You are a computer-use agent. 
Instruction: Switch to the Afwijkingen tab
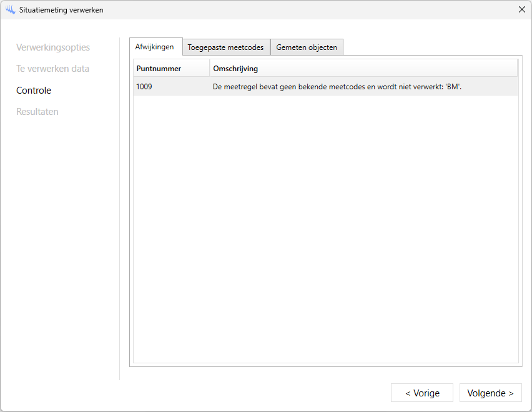tap(155, 47)
